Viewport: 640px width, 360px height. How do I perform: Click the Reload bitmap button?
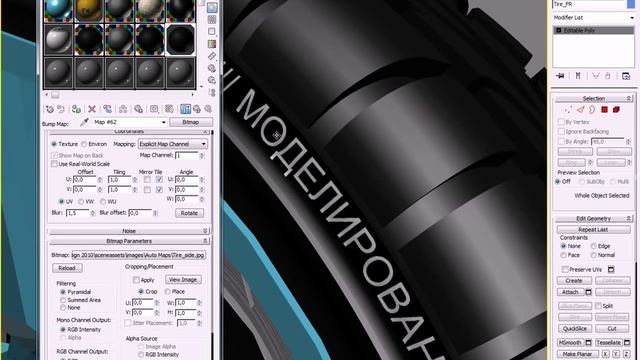[x=67, y=268]
